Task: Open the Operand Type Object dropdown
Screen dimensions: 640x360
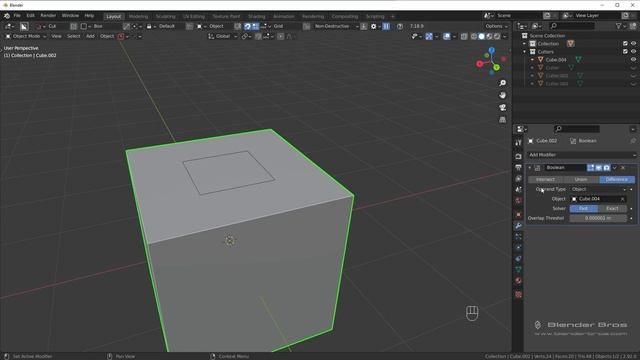Action: 598,189
